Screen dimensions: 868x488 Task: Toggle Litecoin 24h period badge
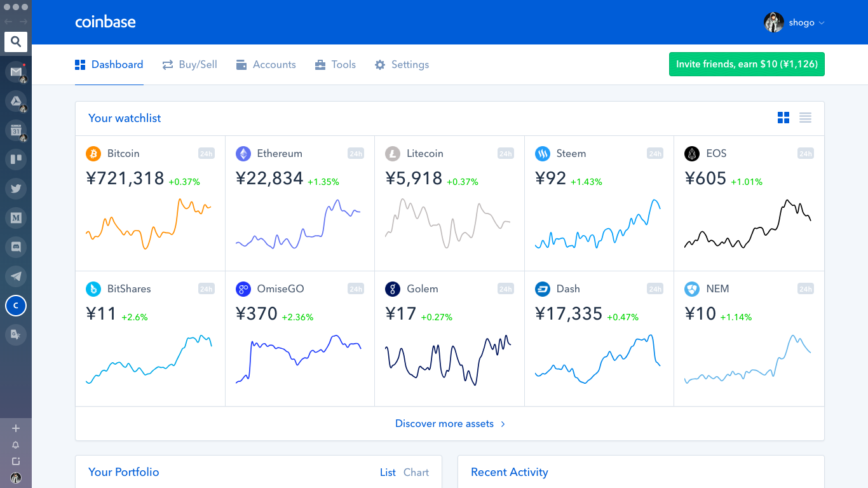click(505, 154)
